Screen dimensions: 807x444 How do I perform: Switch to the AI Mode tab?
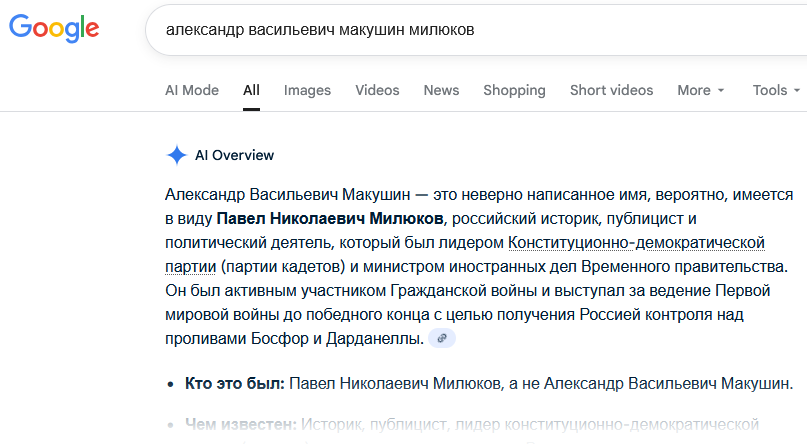pos(192,90)
